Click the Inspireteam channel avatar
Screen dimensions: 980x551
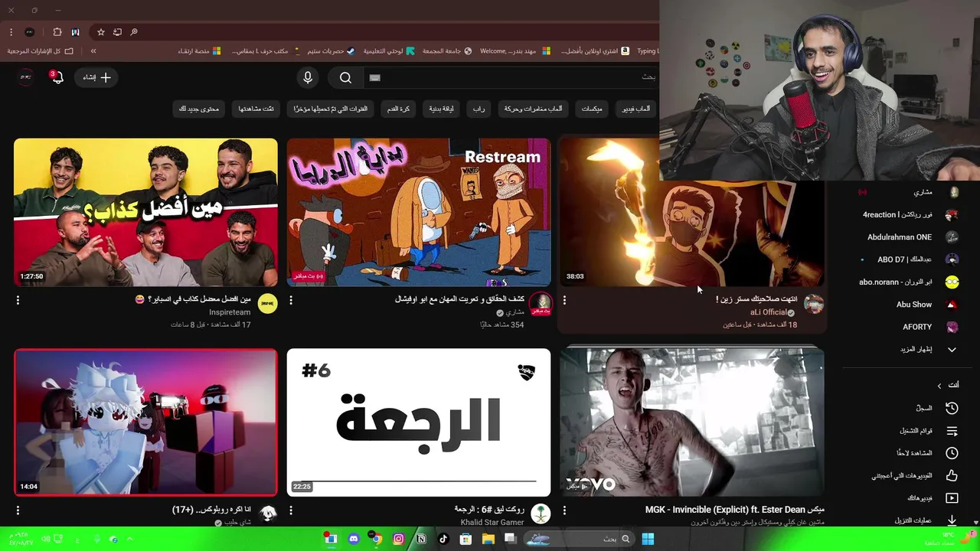tap(267, 304)
